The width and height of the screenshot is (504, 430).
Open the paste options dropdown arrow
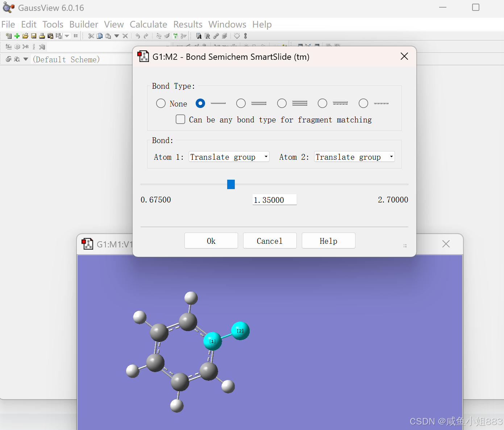click(x=117, y=36)
